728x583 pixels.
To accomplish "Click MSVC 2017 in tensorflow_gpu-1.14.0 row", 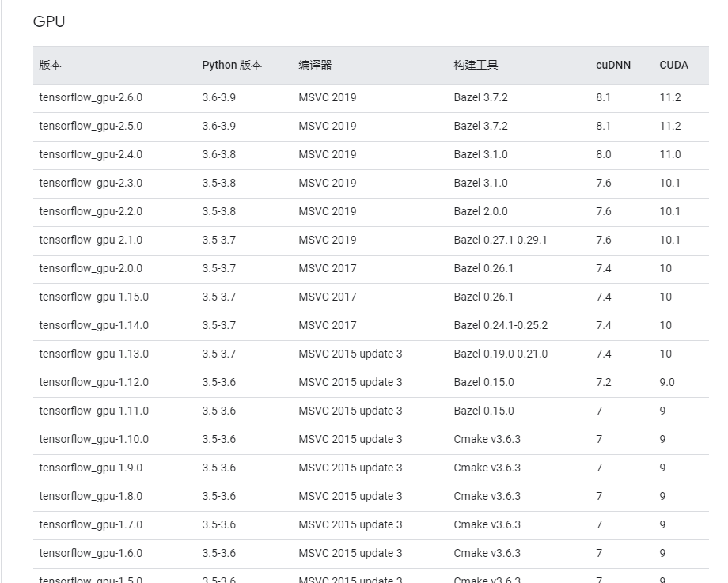I will (328, 325).
